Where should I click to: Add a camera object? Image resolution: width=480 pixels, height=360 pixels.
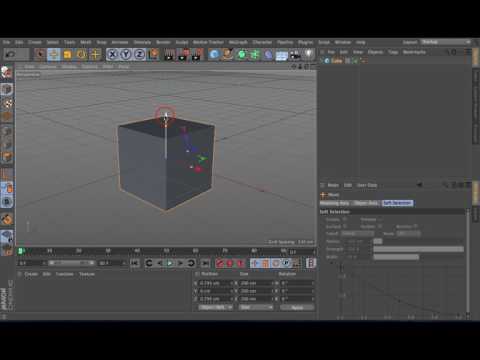[x=295, y=55]
